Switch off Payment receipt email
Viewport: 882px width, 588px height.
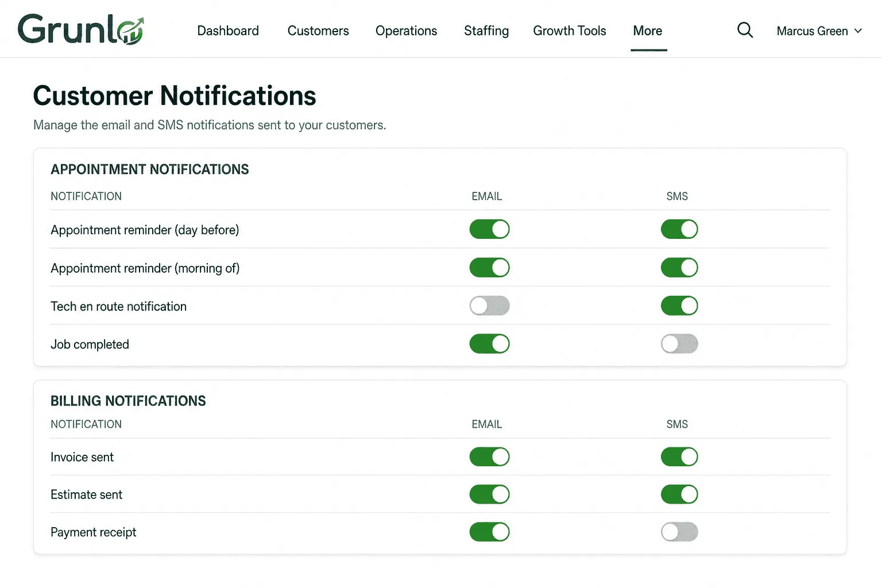point(489,532)
